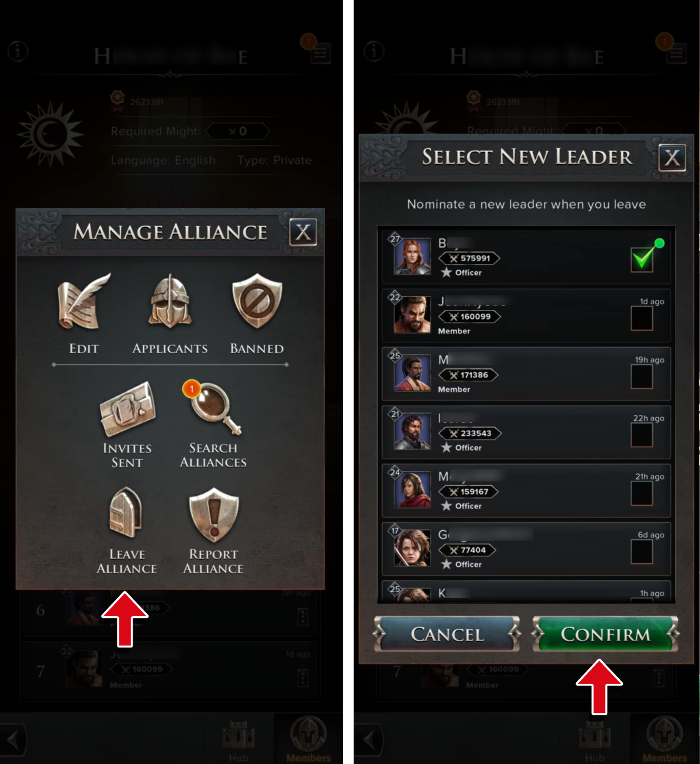
Task: Uncheck the green checkbox for officer with 575991
Action: tap(642, 259)
